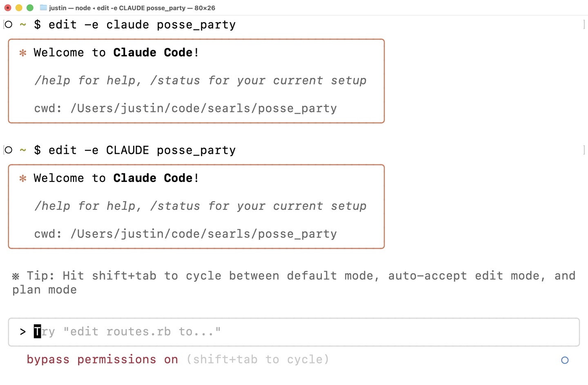Zoom the terminal with the green button
The height and width of the screenshot is (385, 588).
coord(30,8)
